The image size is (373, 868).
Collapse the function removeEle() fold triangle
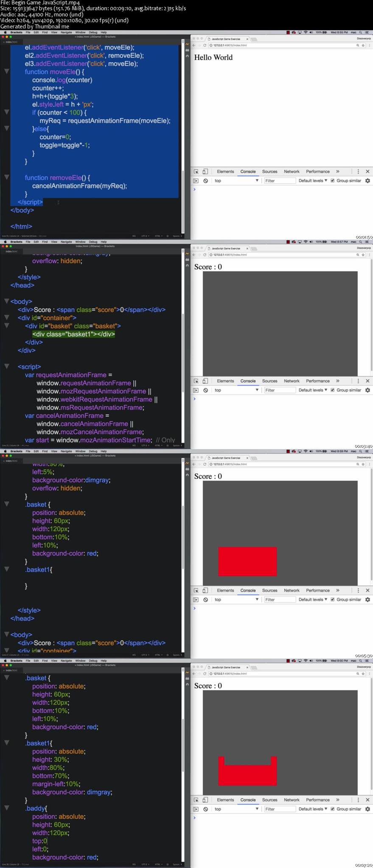point(6,177)
